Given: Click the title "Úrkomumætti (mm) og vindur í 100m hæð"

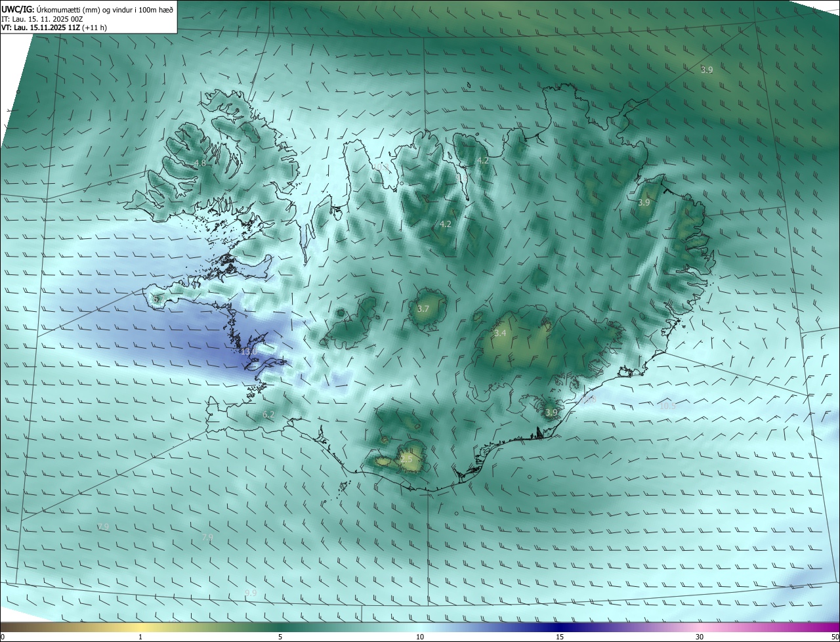Looking at the screenshot, I should coord(105,9).
